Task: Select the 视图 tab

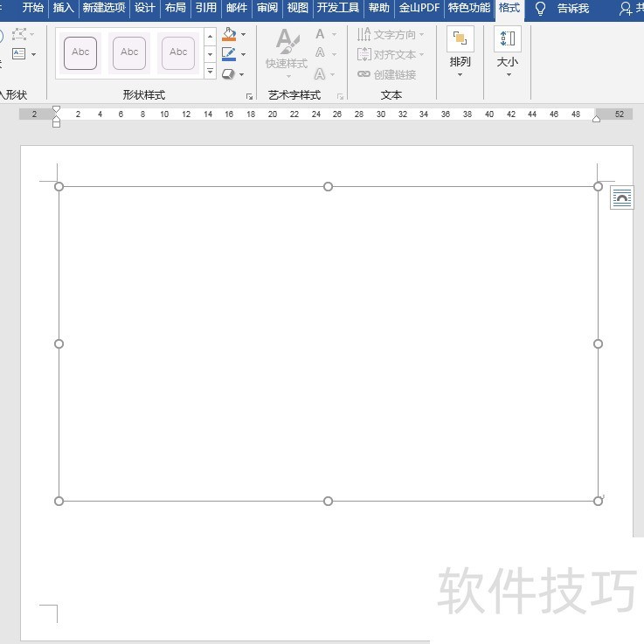Action: pos(297,8)
